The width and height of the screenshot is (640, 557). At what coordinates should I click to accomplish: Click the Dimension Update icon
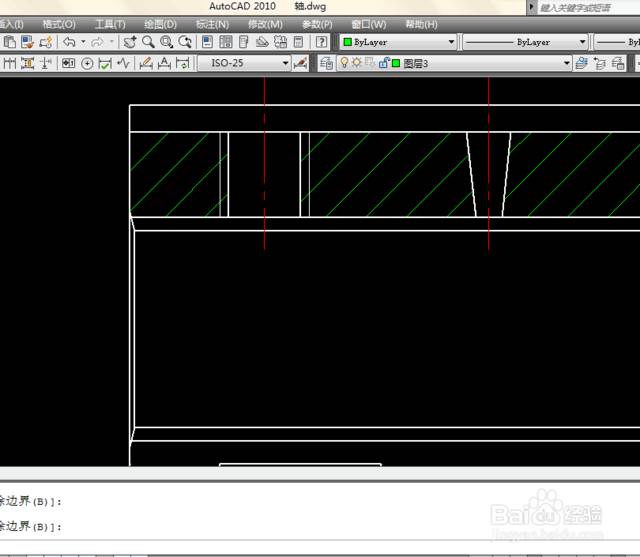click(x=182, y=63)
